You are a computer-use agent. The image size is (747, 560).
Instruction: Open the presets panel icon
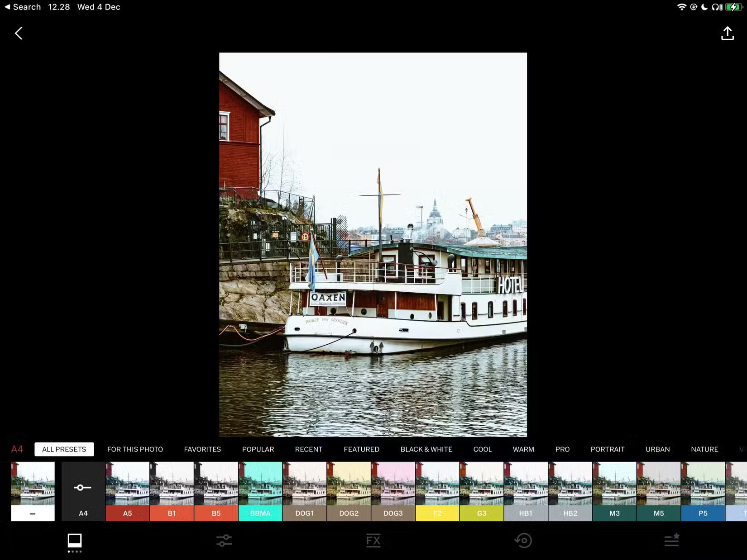click(x=75, y=541)
